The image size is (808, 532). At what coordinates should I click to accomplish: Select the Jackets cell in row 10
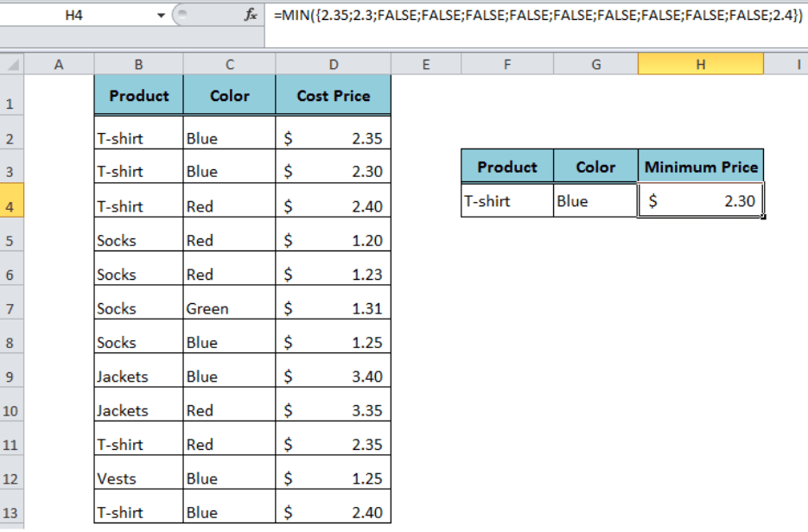[138, 404]
